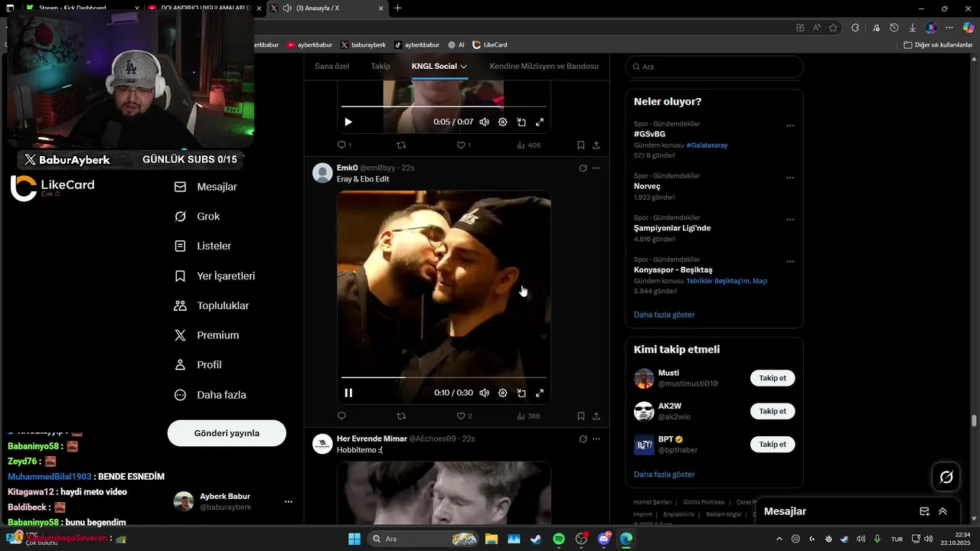Mute the top video volume
Screen dimensions: 980x551
484,122
